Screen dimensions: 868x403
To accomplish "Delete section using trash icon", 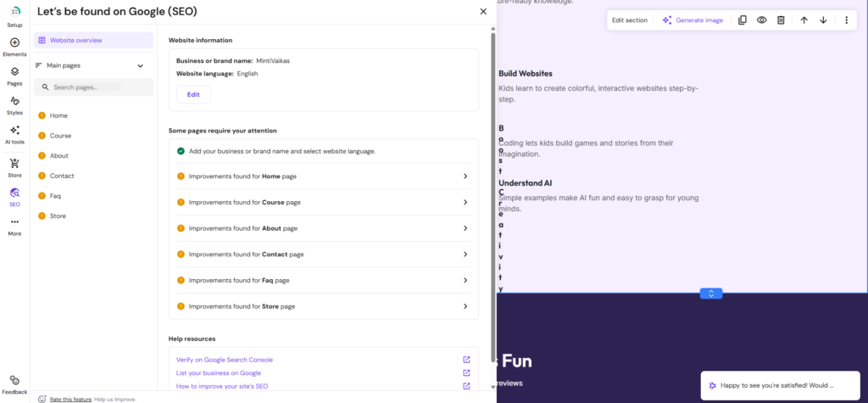I will 781,20.
